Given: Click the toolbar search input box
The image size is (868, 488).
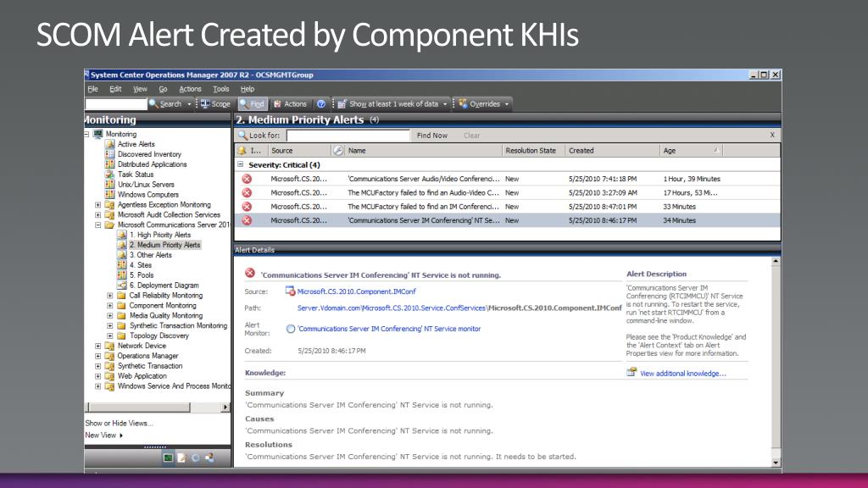Looking at the screenshot, I should coord(115,104).
